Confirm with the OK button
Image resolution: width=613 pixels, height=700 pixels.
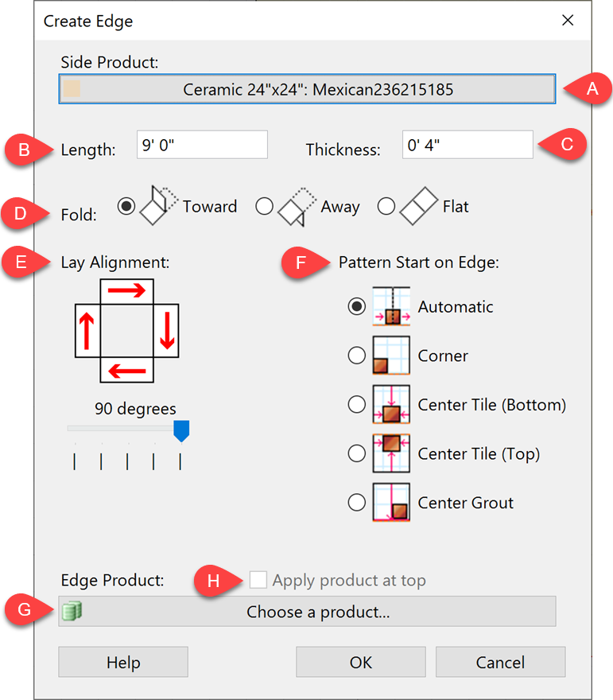[x=360, y=662]
